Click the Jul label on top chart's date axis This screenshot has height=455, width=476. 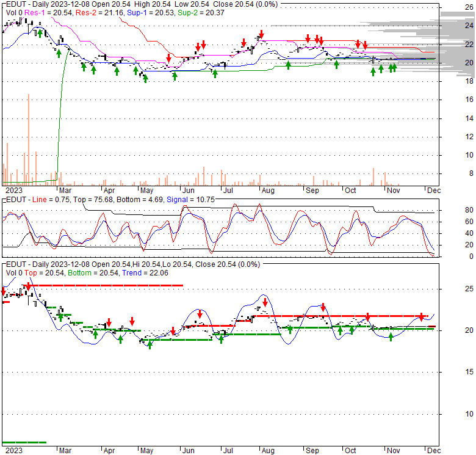[x=228, y=191]
